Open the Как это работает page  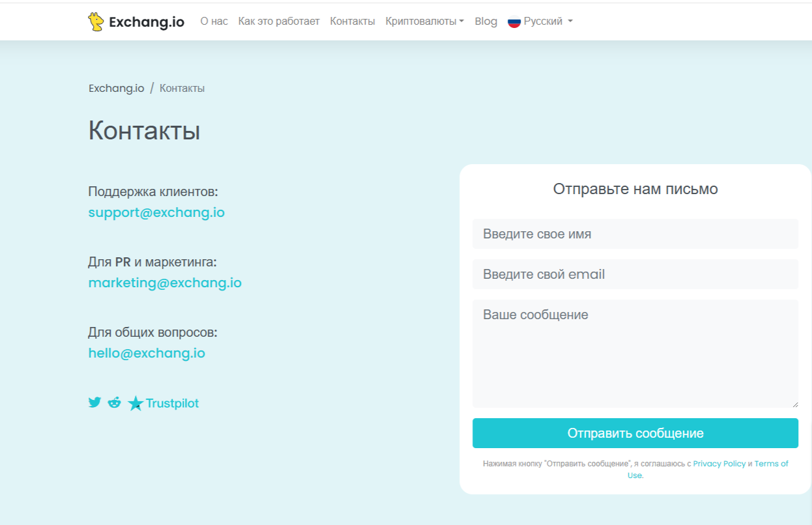click(x=279, y=21)
